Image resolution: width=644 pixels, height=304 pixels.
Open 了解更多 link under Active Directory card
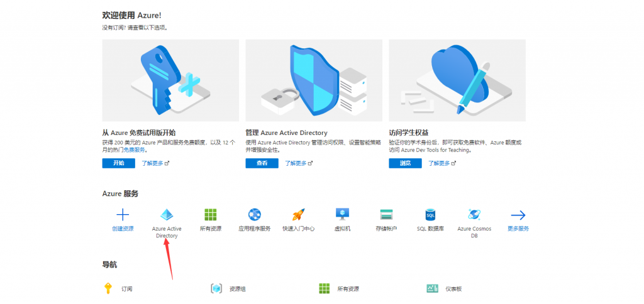point(299,163)
